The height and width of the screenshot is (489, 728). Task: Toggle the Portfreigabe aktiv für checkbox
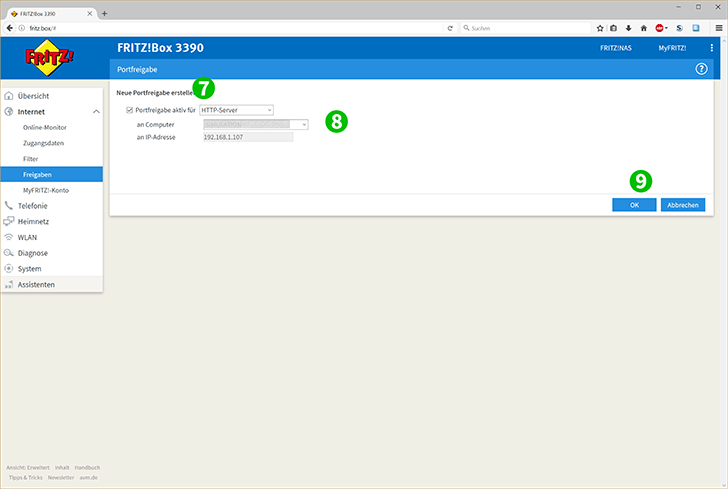[130, 110]
